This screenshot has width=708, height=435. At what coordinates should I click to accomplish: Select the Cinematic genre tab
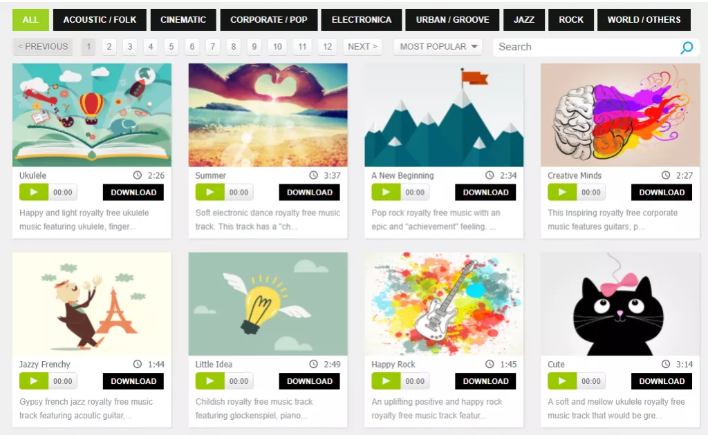point(183,20)
